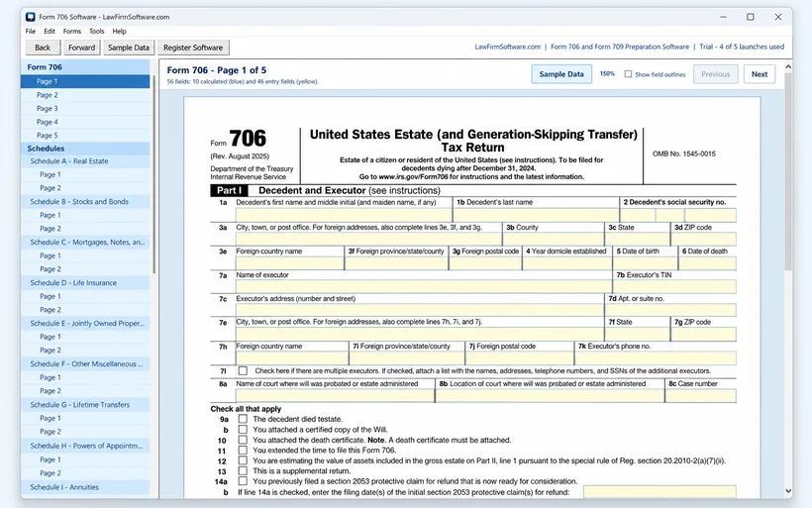The width and height of the screenshot is (812, 508).
Task: Click the name of court field 8a
Action: (335, 396)
